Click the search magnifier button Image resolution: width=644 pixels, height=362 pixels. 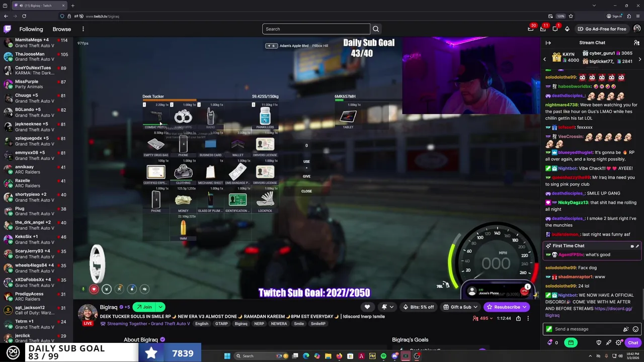tap(376, 29)
